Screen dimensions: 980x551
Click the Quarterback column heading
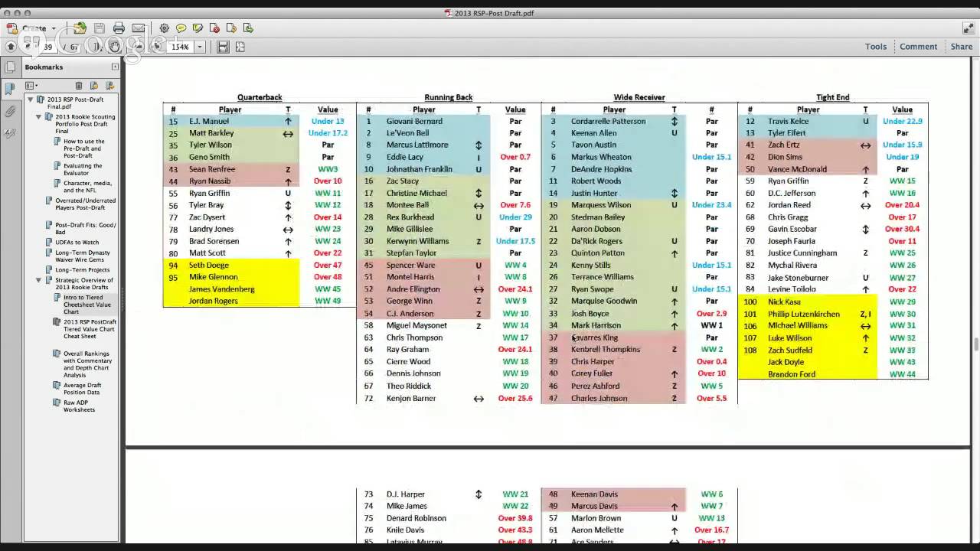tap(260, 97)
